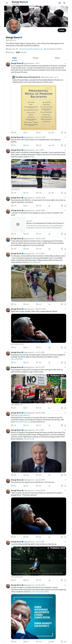The width and height of the screenshot is (72, 644).
Task: Click the back arrow in the header
Action: coord(7,3)
